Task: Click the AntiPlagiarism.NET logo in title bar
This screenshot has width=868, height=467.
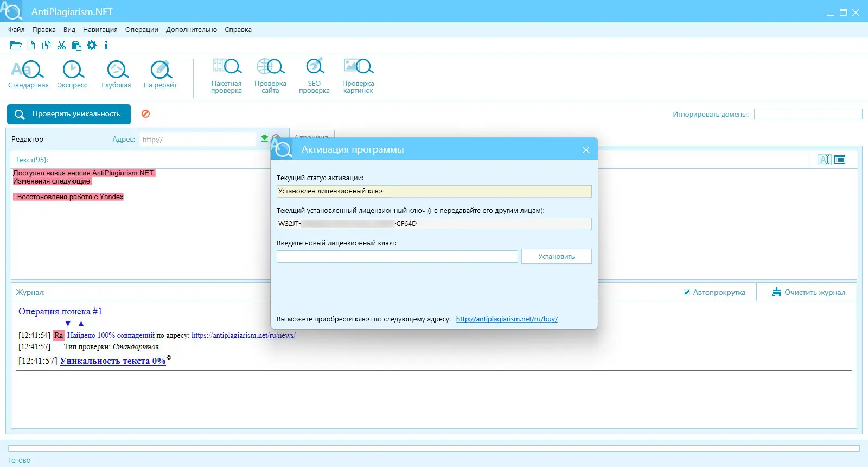Action: click(x=11, y=11)
